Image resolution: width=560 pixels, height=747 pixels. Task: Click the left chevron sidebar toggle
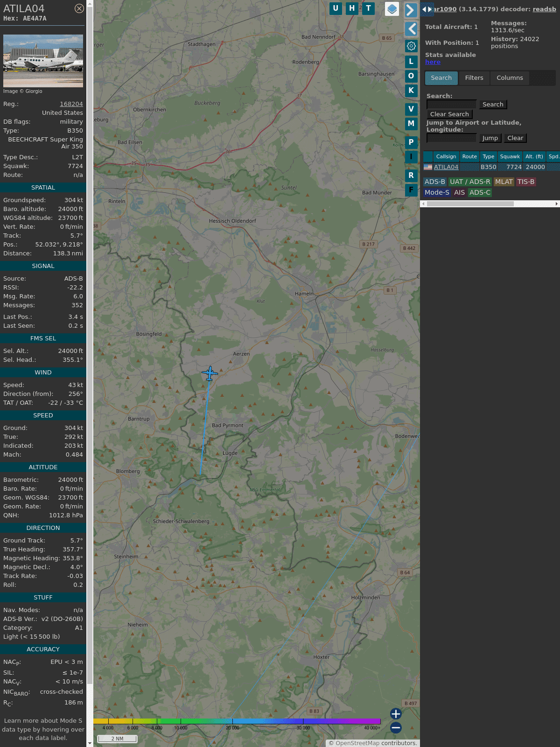click(x=411, y=29)
